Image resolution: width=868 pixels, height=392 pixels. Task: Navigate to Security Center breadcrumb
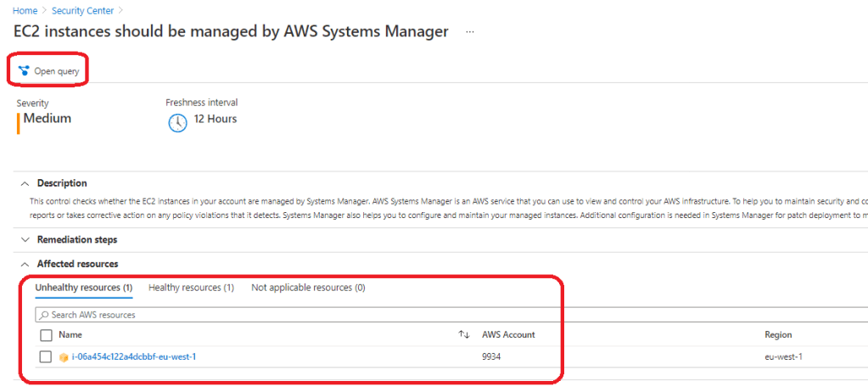[x=82, y=10]
